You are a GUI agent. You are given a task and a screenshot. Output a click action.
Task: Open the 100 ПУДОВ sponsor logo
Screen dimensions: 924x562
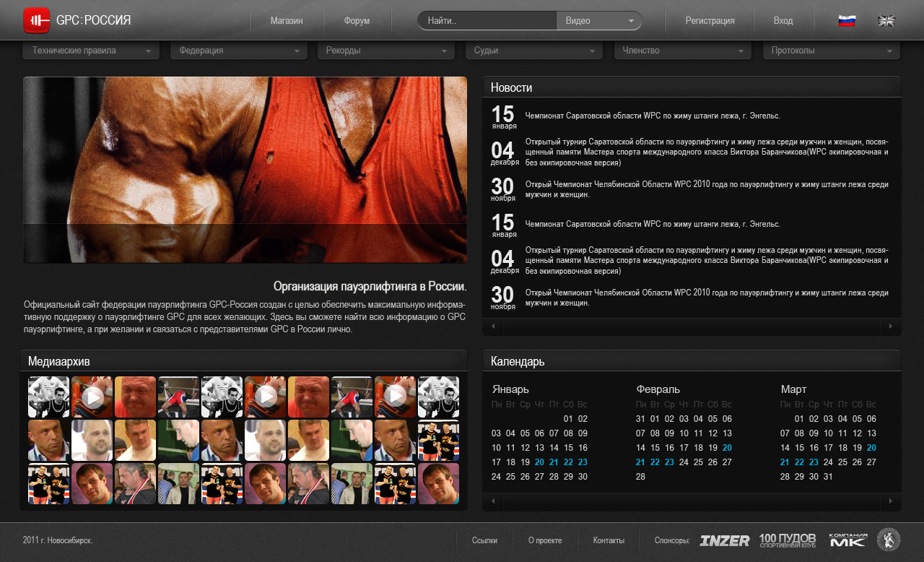(788, 540)
